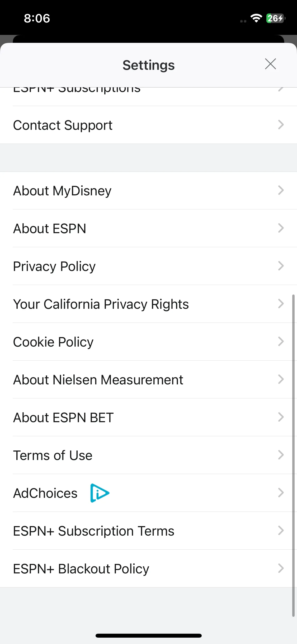297x644 pixels.
Task: Tap the battery charging indicator
Action: [x=275, y=18]
